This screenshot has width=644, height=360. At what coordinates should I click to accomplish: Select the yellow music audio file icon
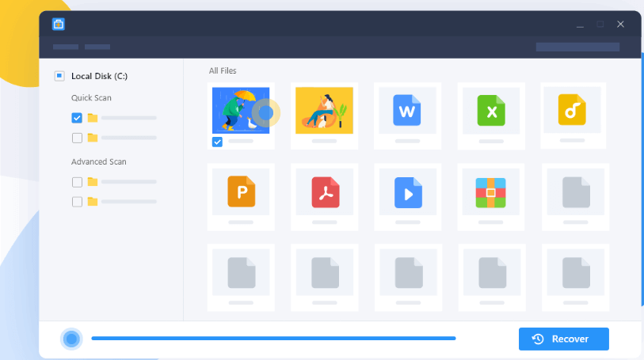[x=572, y=109]
